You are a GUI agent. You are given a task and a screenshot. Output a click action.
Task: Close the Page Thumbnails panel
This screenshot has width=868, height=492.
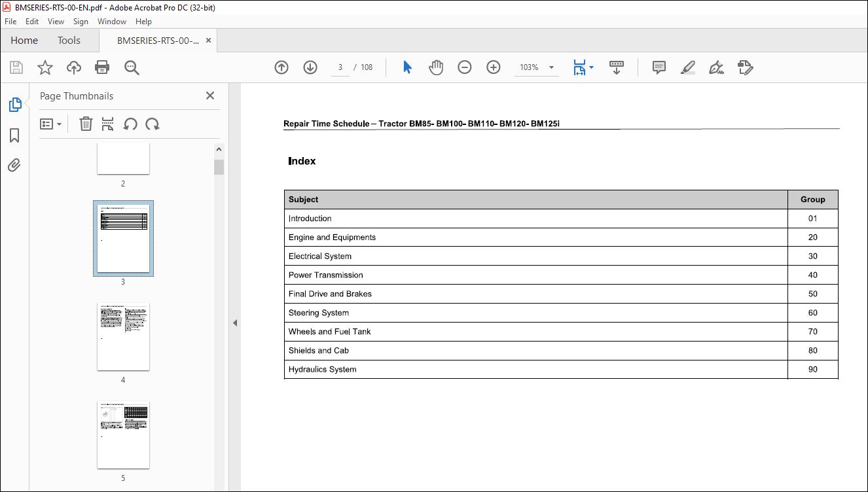(x=210, y=96)
